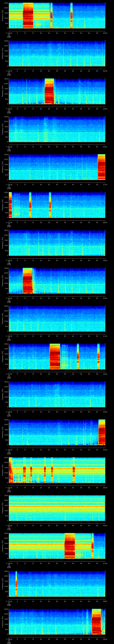Open the quiet 11:23 spectrogram panel
Image resolution: width=114 pixels, height=644 pixels.
click(57, 54)
